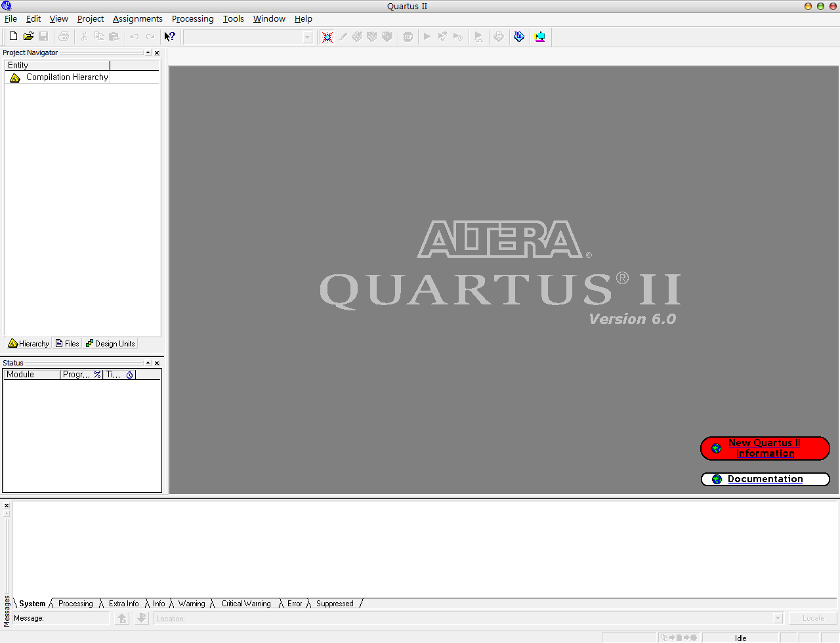
Task: Switch to the Hierarchy tab
Action: 28,344
